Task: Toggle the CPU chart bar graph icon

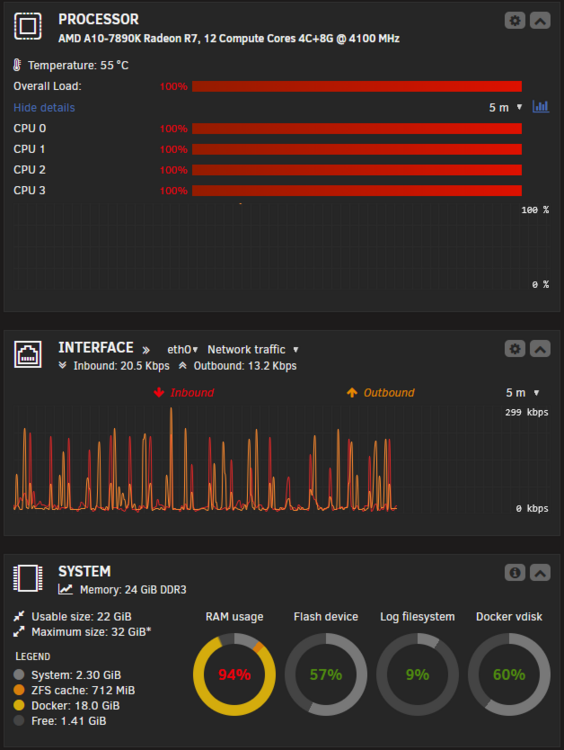Action: pyautogui.click(x=541, y=107)
